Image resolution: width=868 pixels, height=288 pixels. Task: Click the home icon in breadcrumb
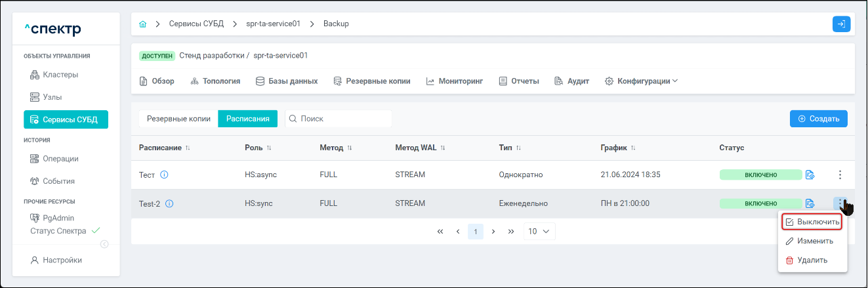(143, 24)
